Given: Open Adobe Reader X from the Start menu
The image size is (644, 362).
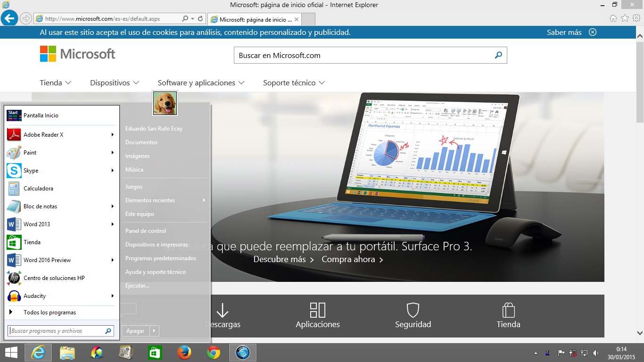Looking at the screenshot, I should 61,135.
